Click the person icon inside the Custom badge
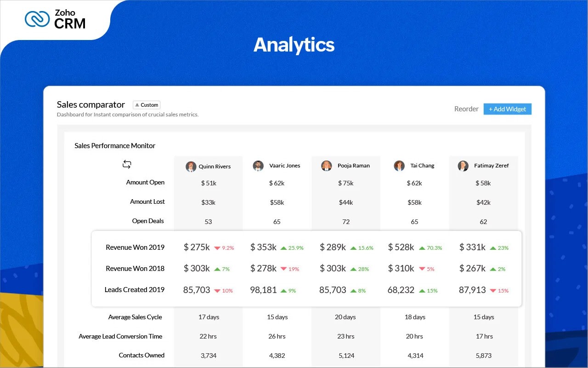The width and height of the screenshot is (588, 368). pyautogui.click(x=137, y=104)
